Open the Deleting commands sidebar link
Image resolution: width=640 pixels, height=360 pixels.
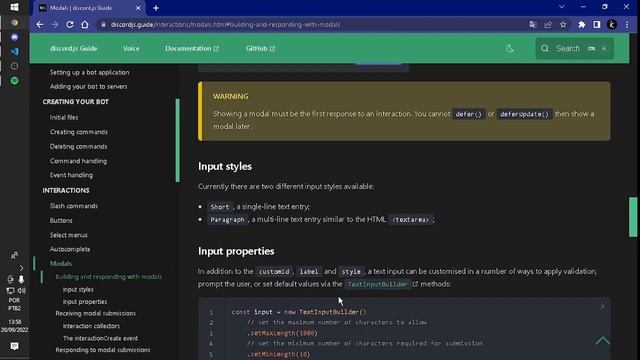click(78, 147)
